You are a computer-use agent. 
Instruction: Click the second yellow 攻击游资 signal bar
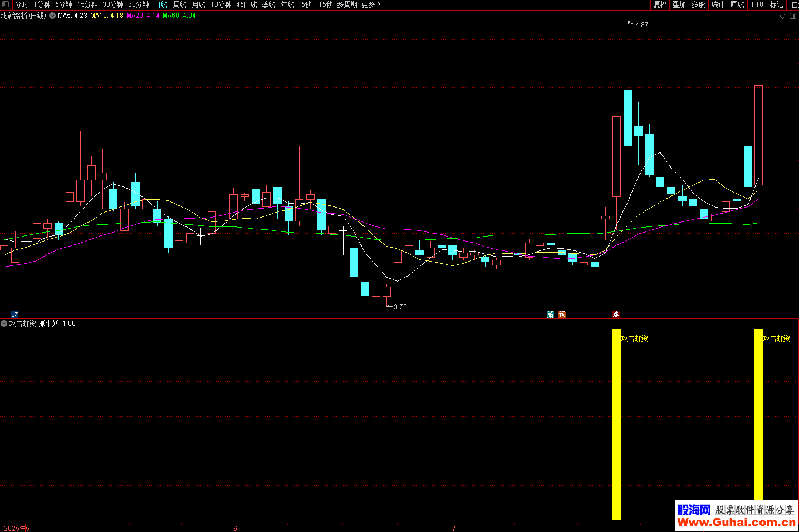pos(758,416)
